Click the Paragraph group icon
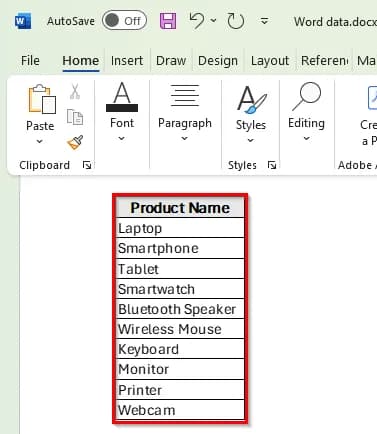The image size is (377, 434). (185, 95)
